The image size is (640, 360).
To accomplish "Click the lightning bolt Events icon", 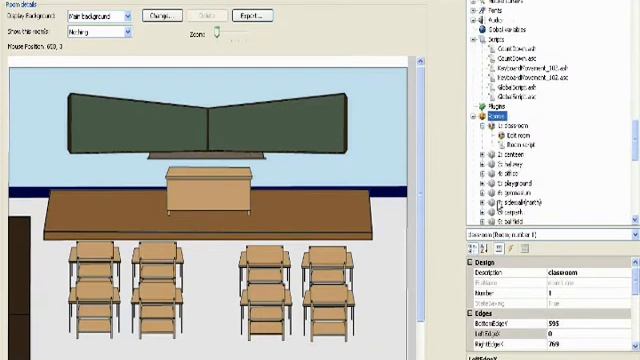I will [511, 249].
